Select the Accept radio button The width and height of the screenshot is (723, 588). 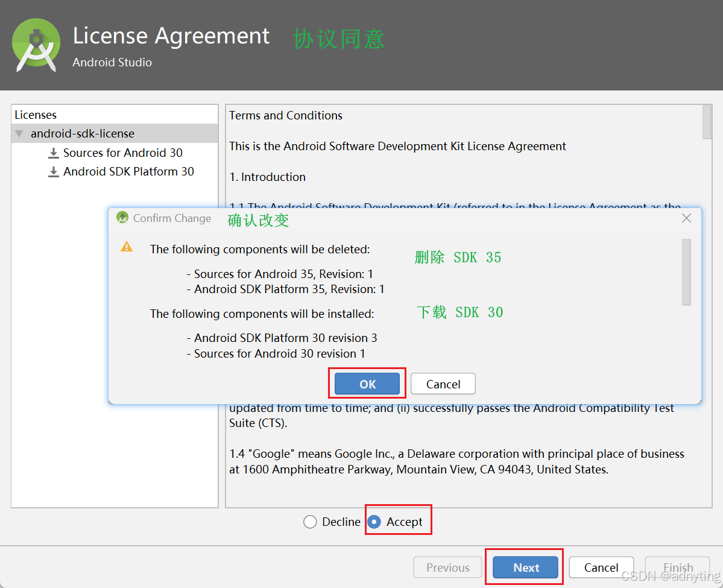[374, 522]
